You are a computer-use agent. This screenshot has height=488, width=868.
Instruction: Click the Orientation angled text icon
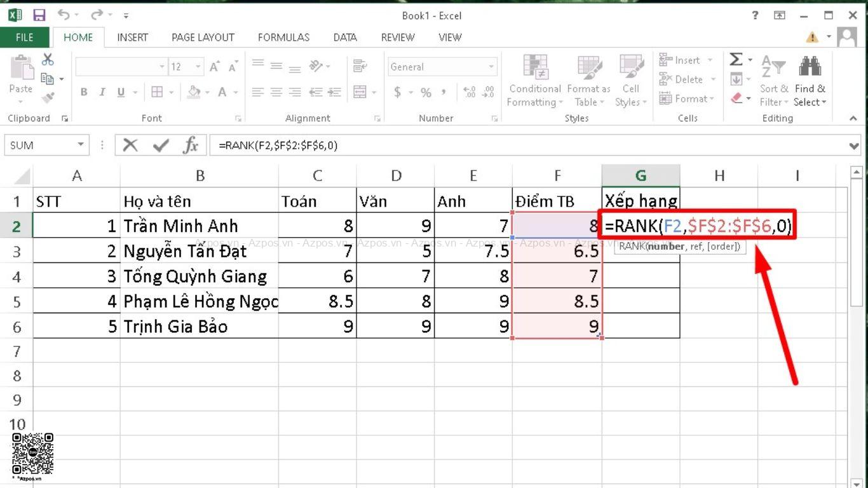pos(316,65)
